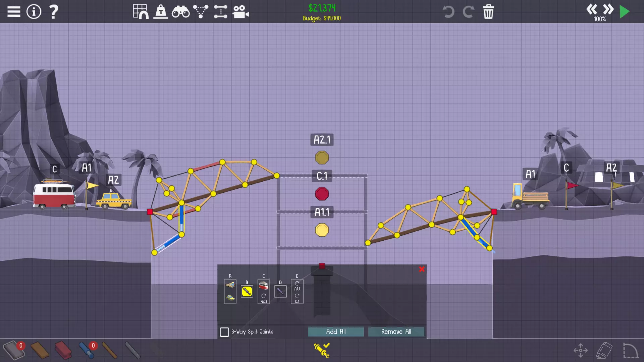This screenshot has height=362, width=644.
Task: Start the simulation with the play button
Action: click(624, 12)
